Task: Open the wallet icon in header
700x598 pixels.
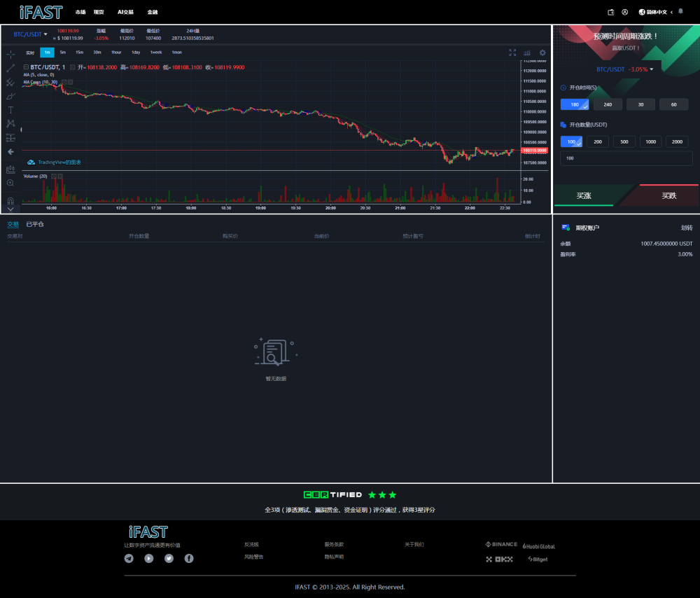Action: (611, 12)
